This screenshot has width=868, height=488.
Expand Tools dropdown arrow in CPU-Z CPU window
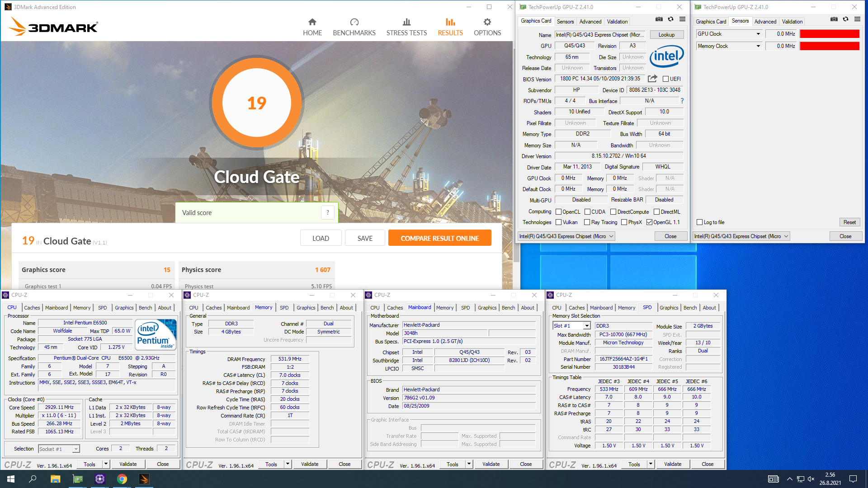click(x=106, y=464)
